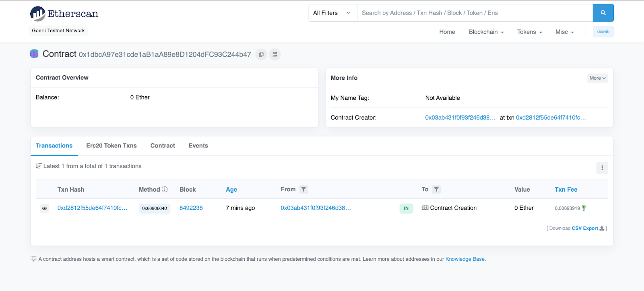
Task: Open txn hash 0xd2812f55de64f7410fc in table
Action: pos(92,208)
